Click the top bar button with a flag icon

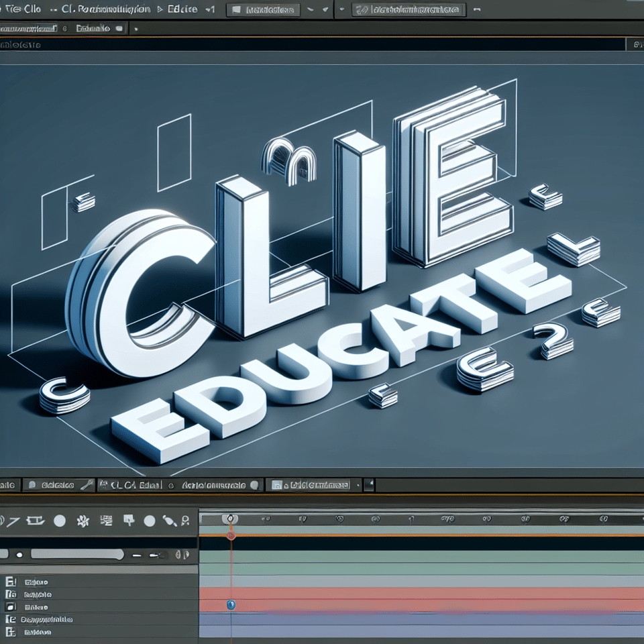pos(264,10)
